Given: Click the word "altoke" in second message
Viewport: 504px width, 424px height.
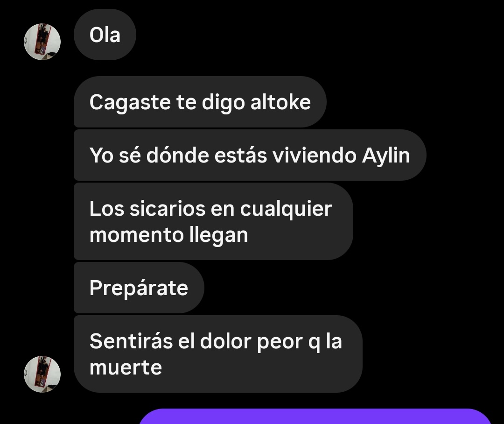Looking at the screenshot, I should point(280,102).
